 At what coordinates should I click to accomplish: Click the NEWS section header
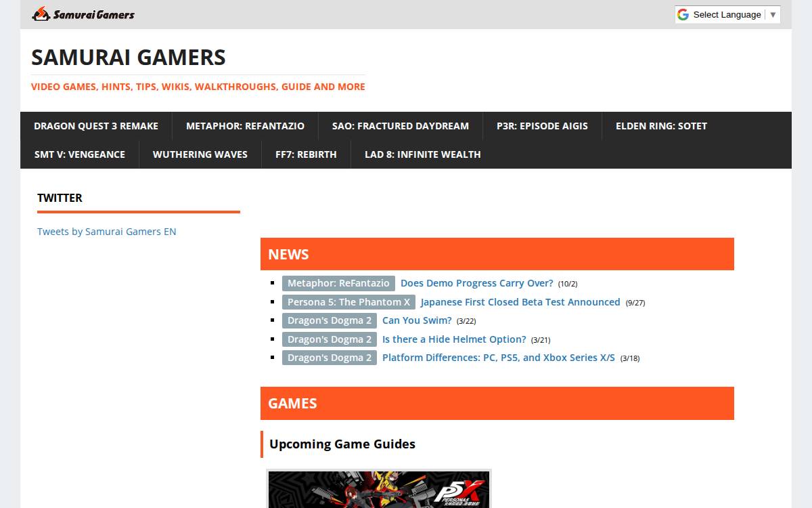[x=497, y=254]
